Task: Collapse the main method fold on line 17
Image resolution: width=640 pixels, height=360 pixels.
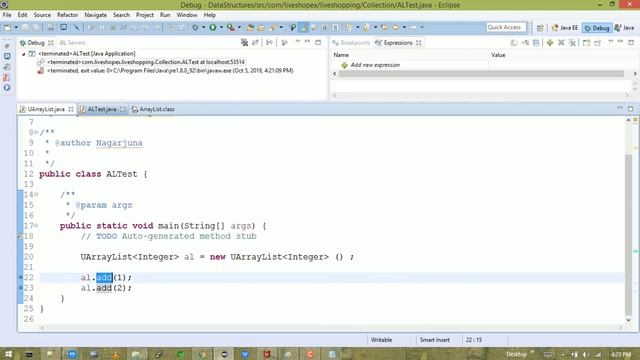Action: click(x=36, y=225)
